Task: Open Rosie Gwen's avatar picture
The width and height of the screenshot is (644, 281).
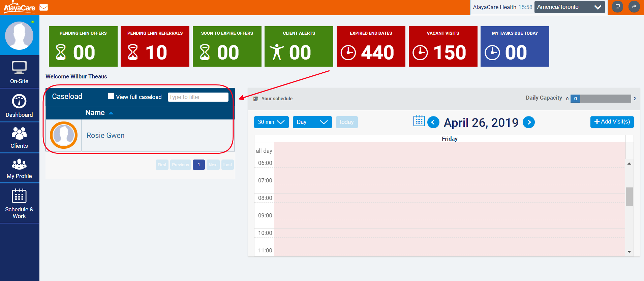Action: click(64, 135)
